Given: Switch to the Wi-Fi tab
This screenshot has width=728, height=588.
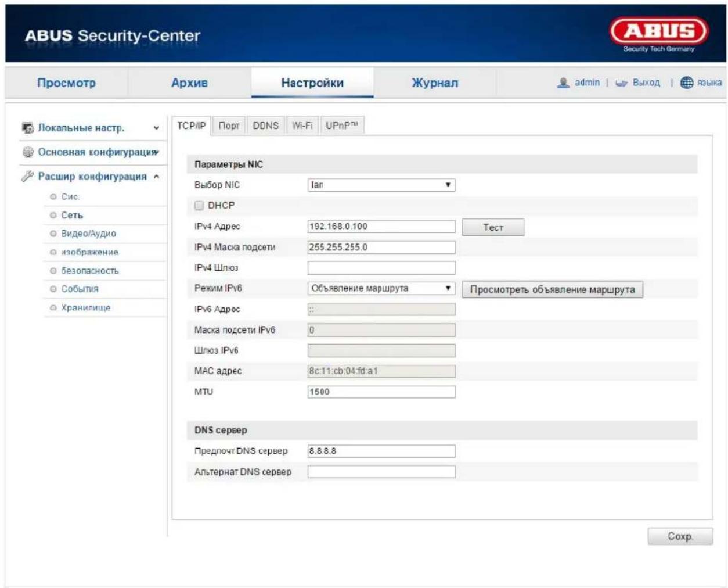Looking at the screenshot, I should (x=302, y=126).
